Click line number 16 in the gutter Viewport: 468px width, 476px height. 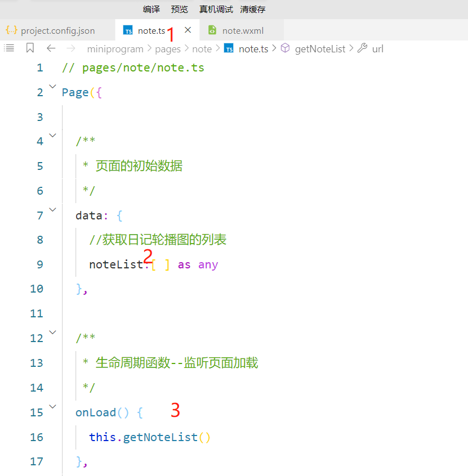pos(37,437)
